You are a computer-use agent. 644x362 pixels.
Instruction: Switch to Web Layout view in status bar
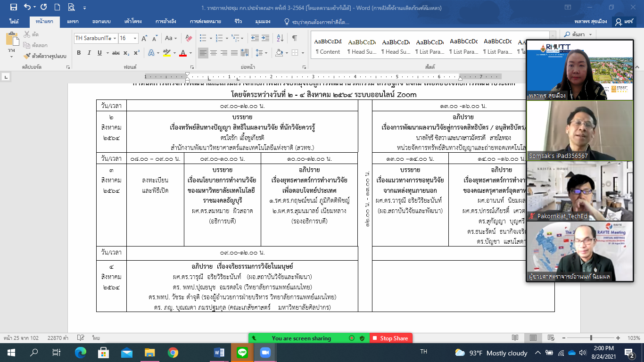[x=550, y=338]
